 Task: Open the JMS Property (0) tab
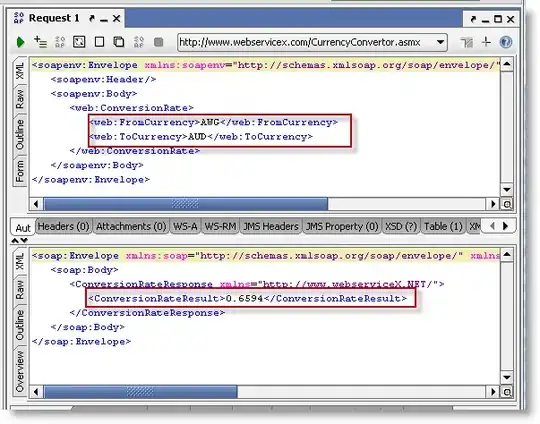click(x=342, y=226)
